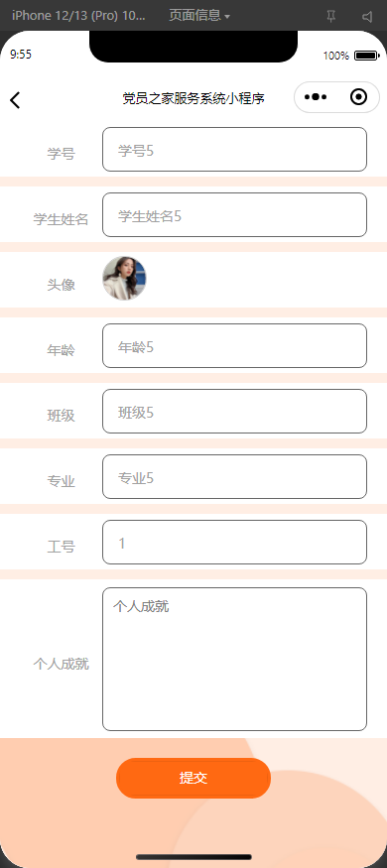The height and width of the screenshot is (868, 387).
Task: Close mini program via the circle target icon
Action: (x=359, y=97)
